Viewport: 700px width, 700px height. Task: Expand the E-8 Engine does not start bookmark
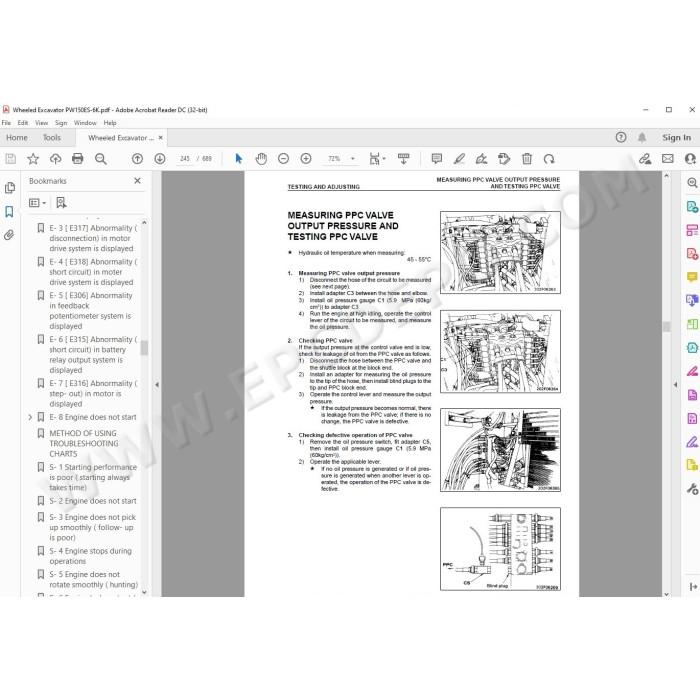click(30, 417)
